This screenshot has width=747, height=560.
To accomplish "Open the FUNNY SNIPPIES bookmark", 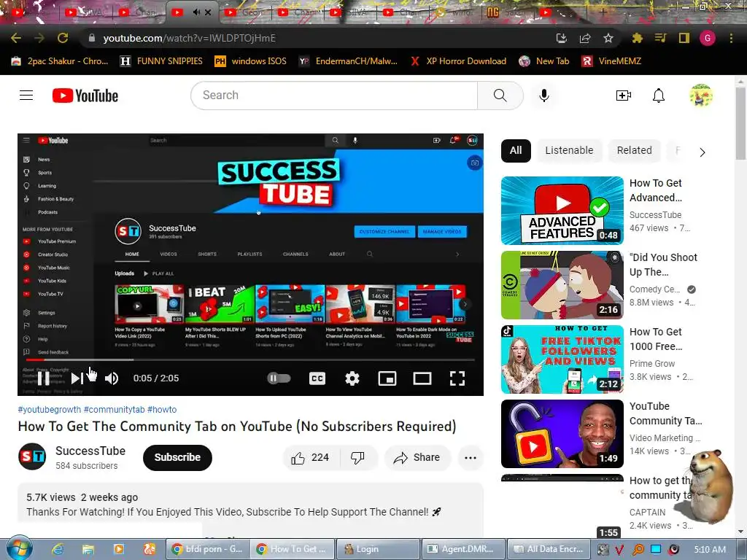I will (161, 61).
